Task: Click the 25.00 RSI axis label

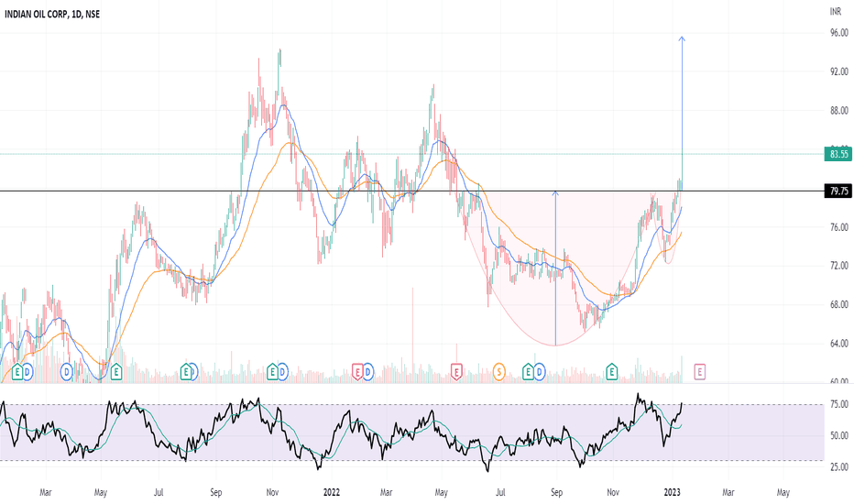Action: click(838, 467)
